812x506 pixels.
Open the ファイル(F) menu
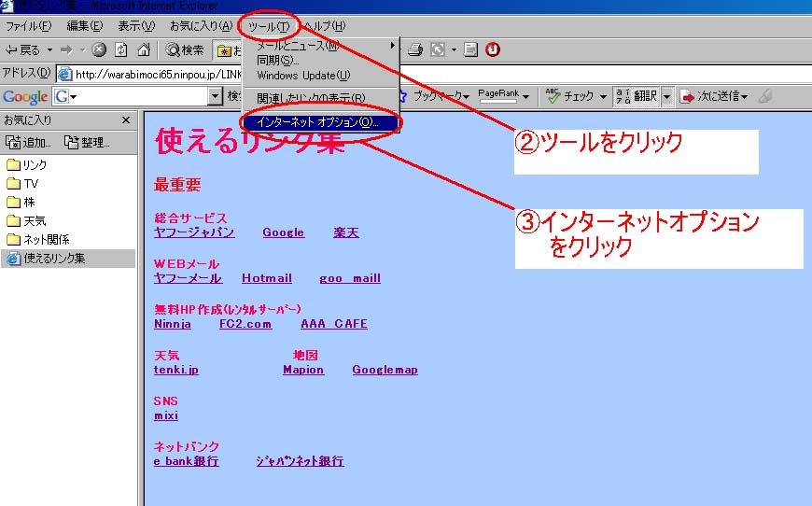29,26
